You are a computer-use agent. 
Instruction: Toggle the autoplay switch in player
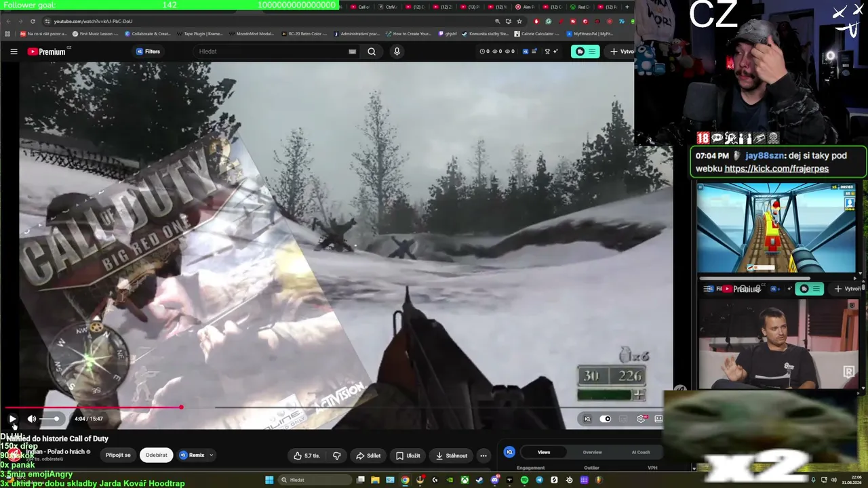point(606,419)
